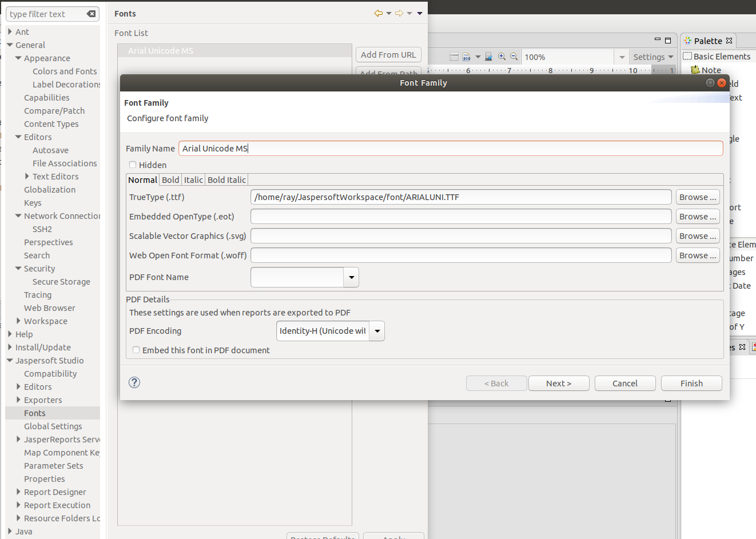Click the Family Name input field
Viewport: 756px width, 539px height.
[451, 149]
